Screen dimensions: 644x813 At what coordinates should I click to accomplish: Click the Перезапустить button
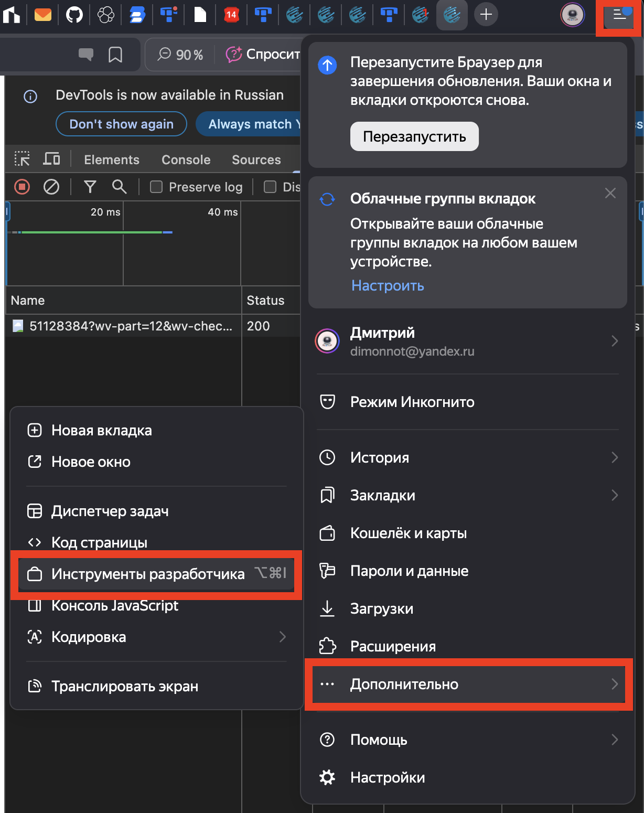414,136
